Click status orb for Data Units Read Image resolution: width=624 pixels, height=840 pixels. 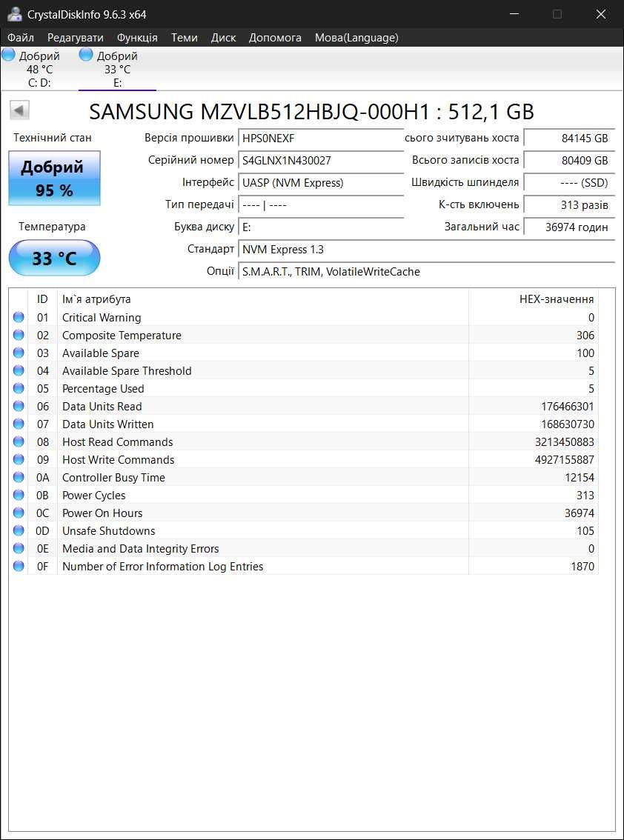(19, 406)
